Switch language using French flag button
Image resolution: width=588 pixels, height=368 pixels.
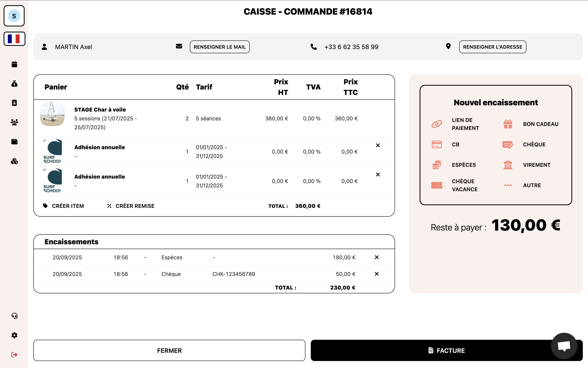pyautogui.click(x=14, y=39)
